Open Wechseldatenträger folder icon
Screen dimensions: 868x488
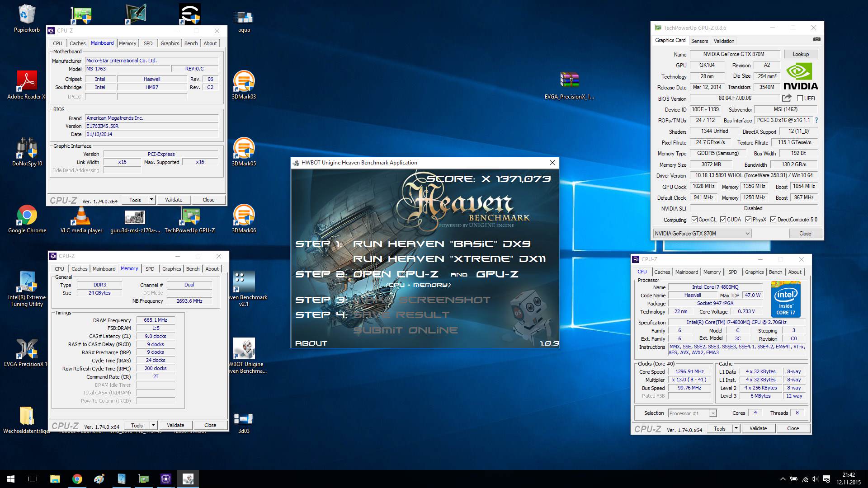[x=27, y=419]
